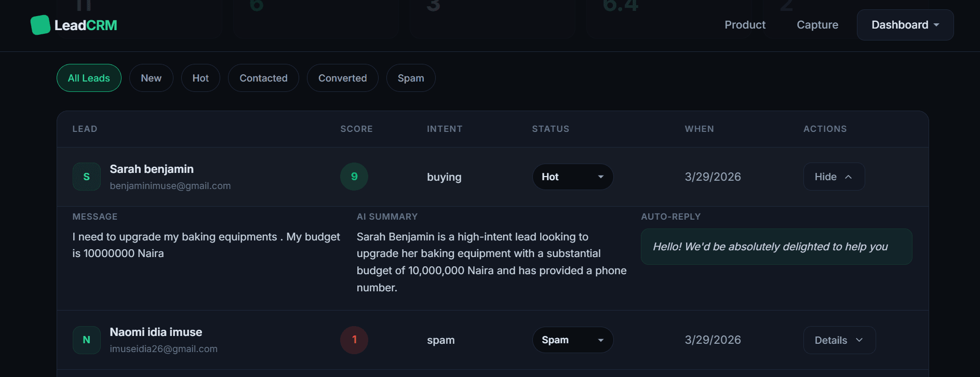Click the auto-reply message box
Viewport: 980px width, 377px height.
[776, 247]
